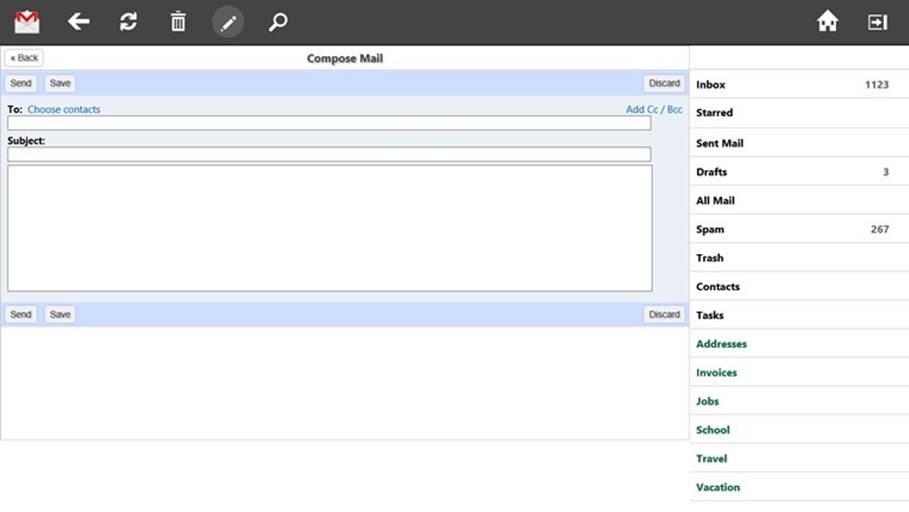Select the Travel label
The height and width of the screenshot is (512, 909).
pyautogui.click(x=711, y=458)
